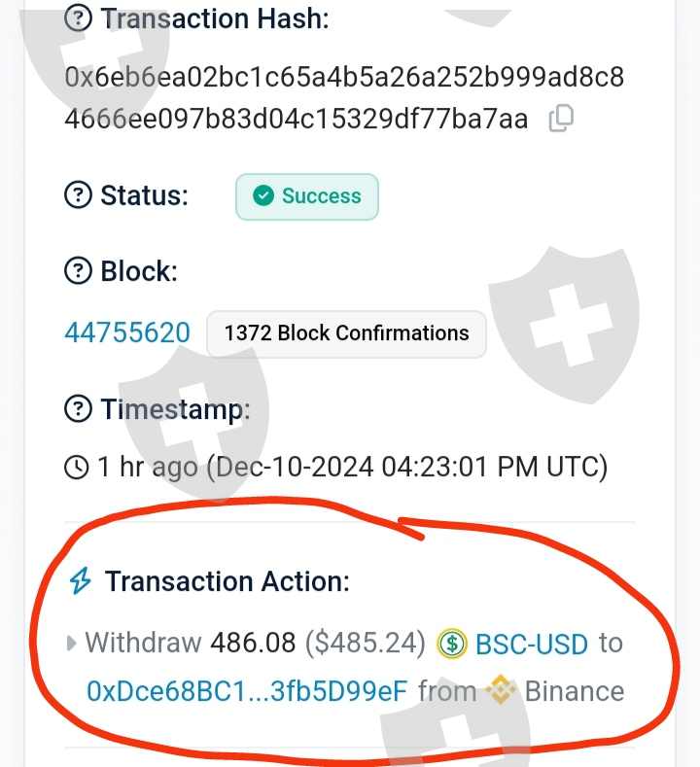This screenshot has height=767, width=700.
Task: Copy the transaction hash to clipboard
Action: click(x=561, y=119)
